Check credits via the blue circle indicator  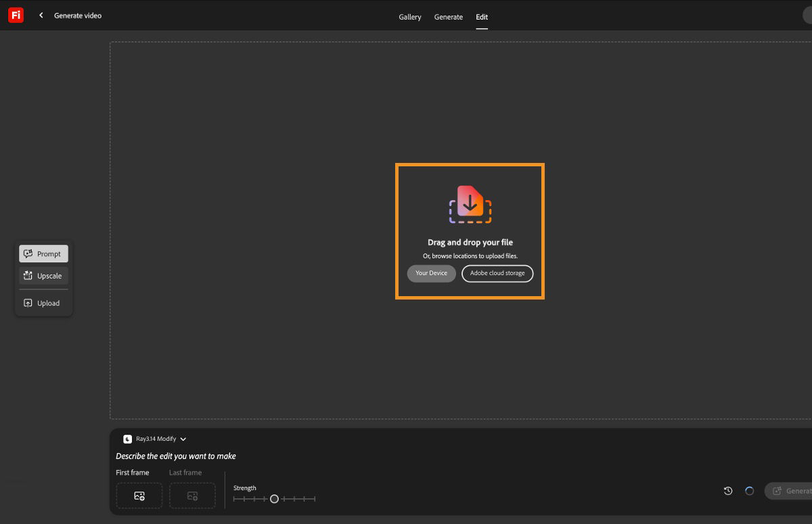749,491
